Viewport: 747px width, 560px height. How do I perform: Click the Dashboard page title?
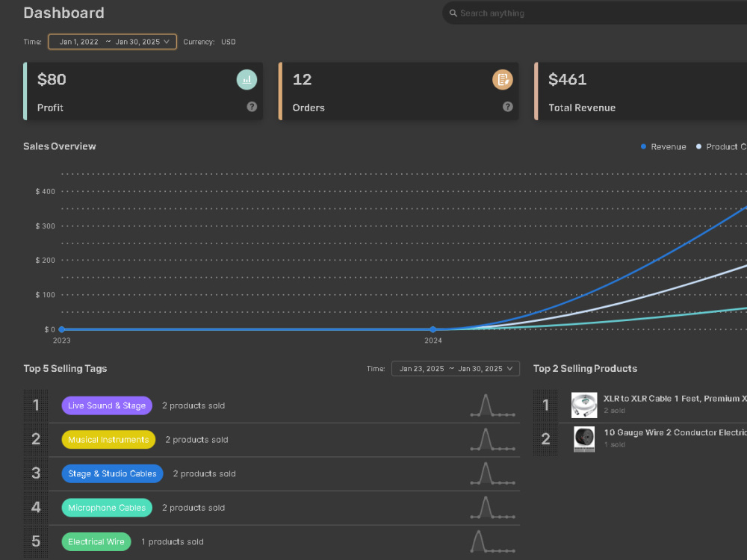pyautogui.click(x=63, y=13)
